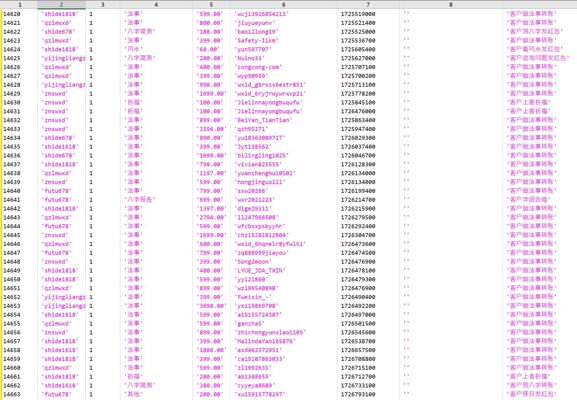Screen dimensions: 577x400
Task: Click the 'vivian825555' cell in row 14637
Action: pyautogui.click(x=258, y=164)
